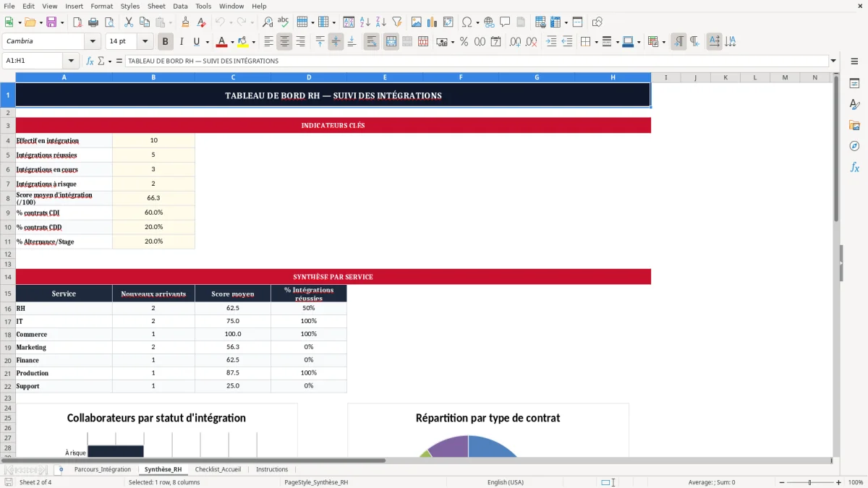Toggle Align Left
This screenshot has height=488, width=868.
click(x=268, y=42)
